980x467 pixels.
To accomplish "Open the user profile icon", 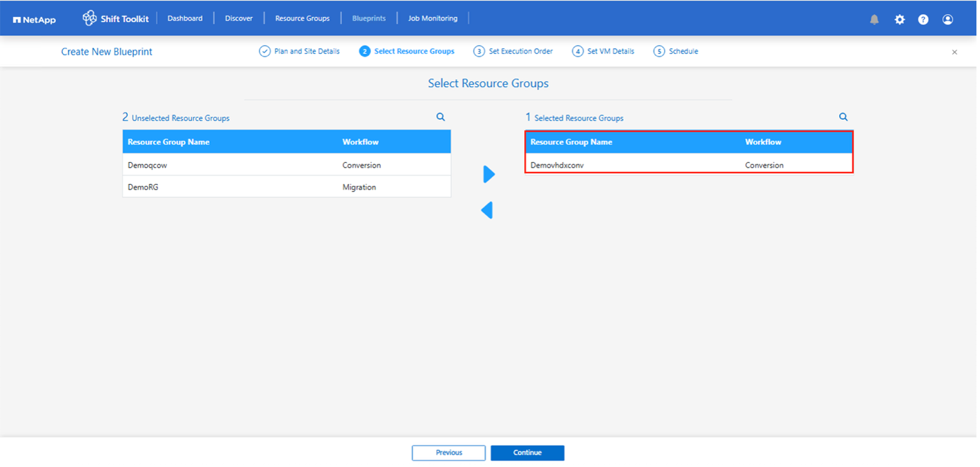I will (x=947, y=20).
